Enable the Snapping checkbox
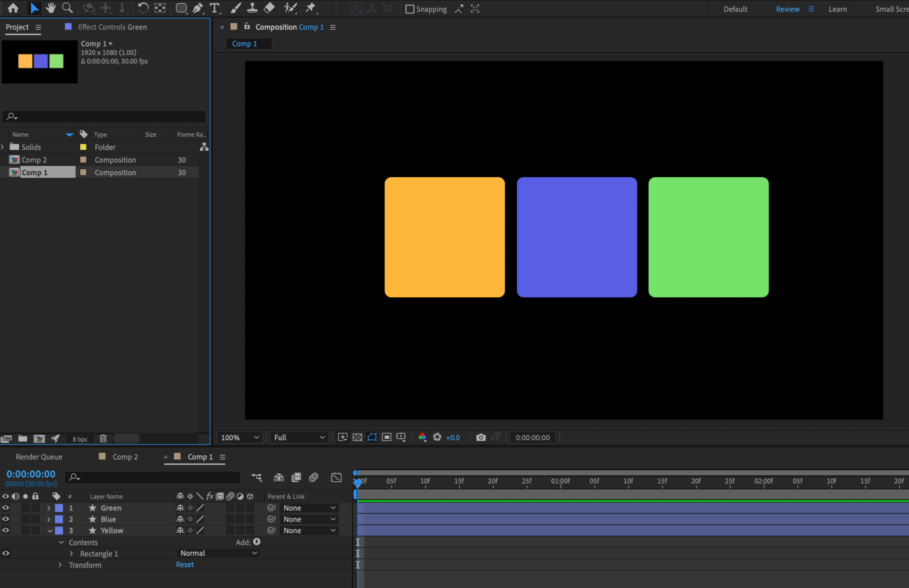The height and width of the screenshot is (588, 909). tap(409, 9)
